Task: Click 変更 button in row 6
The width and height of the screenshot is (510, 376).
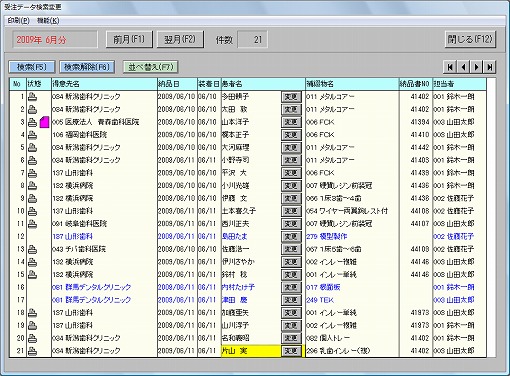Action: pos(291,160)
